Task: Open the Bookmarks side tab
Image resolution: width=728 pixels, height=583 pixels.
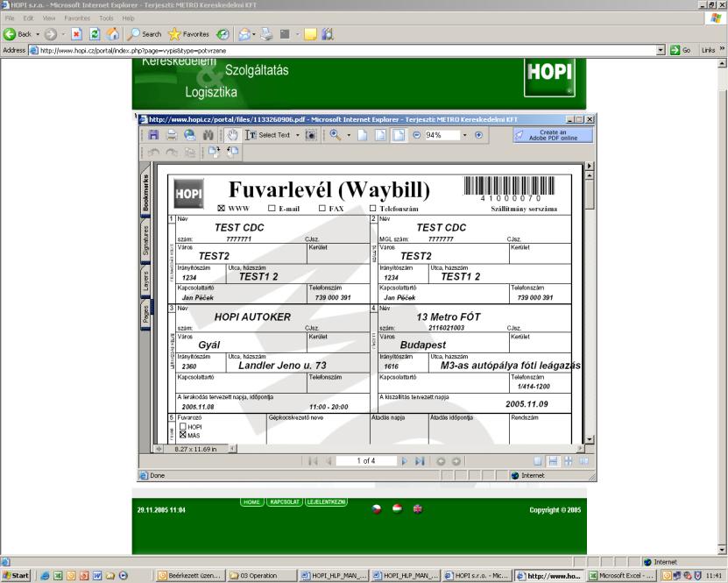Action: click(x=145, y=191)
